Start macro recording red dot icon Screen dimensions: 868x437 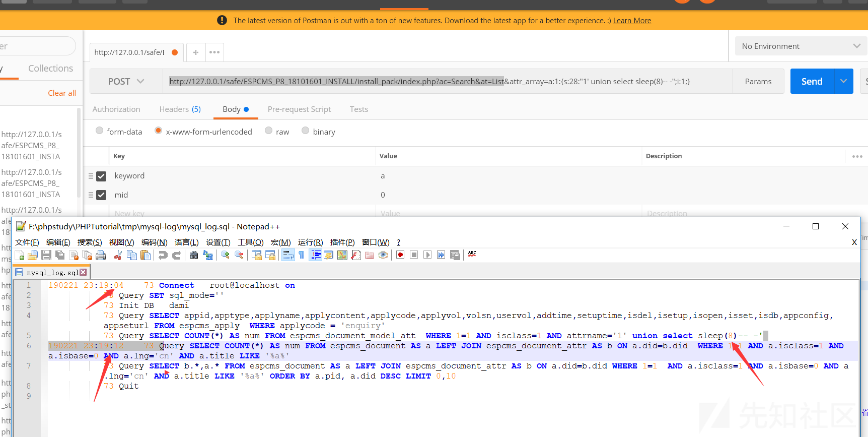[x=400, y=255]
